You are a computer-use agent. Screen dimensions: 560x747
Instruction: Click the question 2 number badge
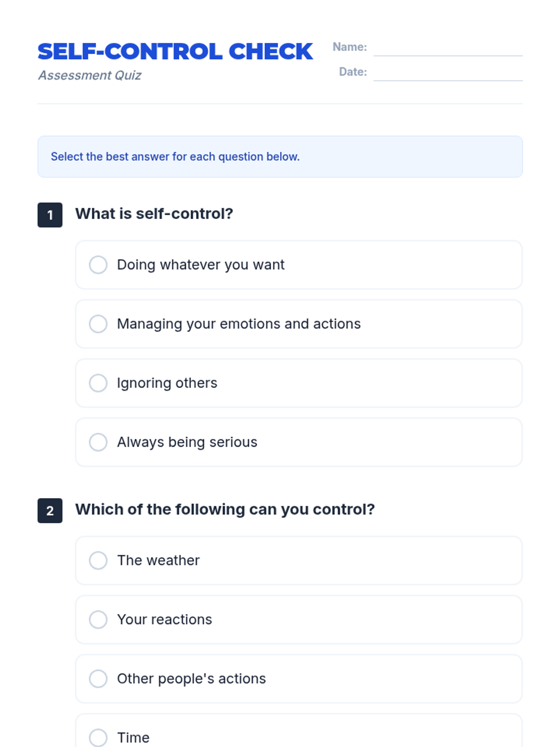tap(50, 511)
